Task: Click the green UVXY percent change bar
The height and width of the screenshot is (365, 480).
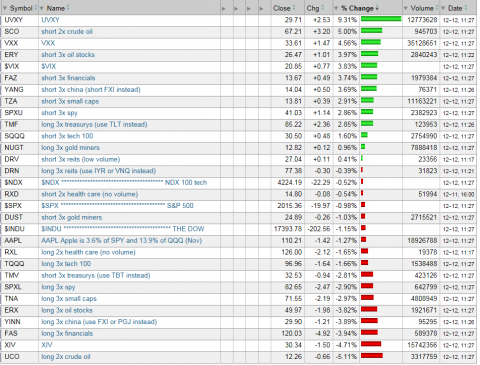Action: 381,19
